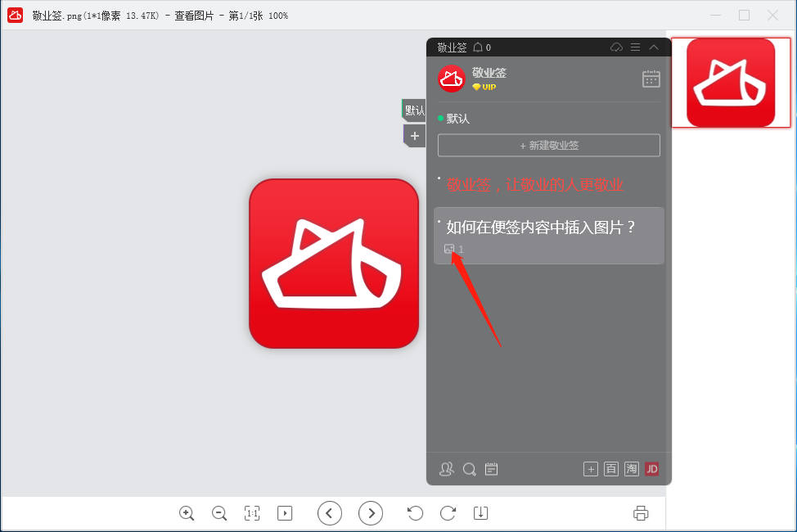
Task: Print the image
Action: 641,513
